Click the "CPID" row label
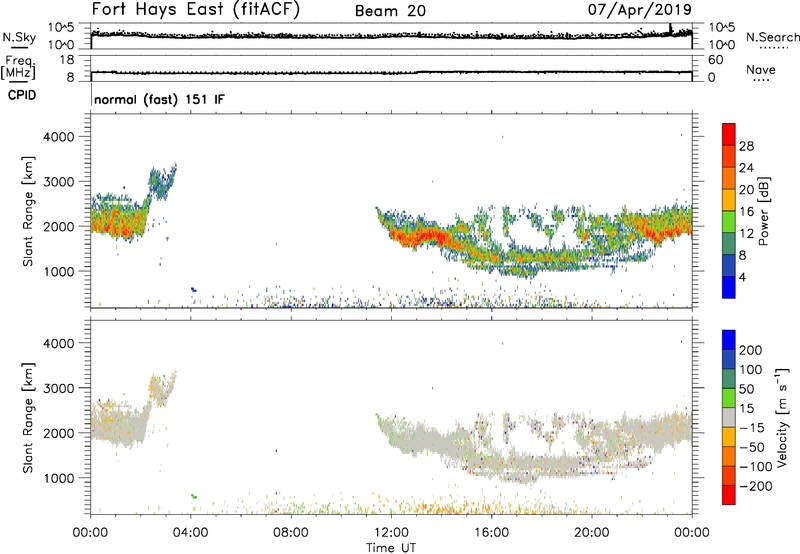This screenshot has width=800, height=554. click(x=22, y=95)
